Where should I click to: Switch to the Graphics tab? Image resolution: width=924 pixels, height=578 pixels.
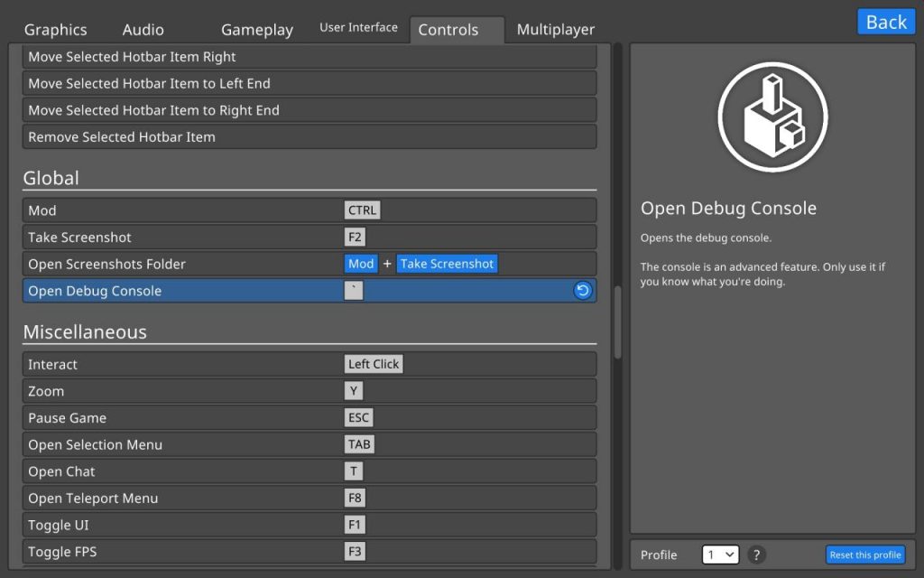[x=56, y=29]
